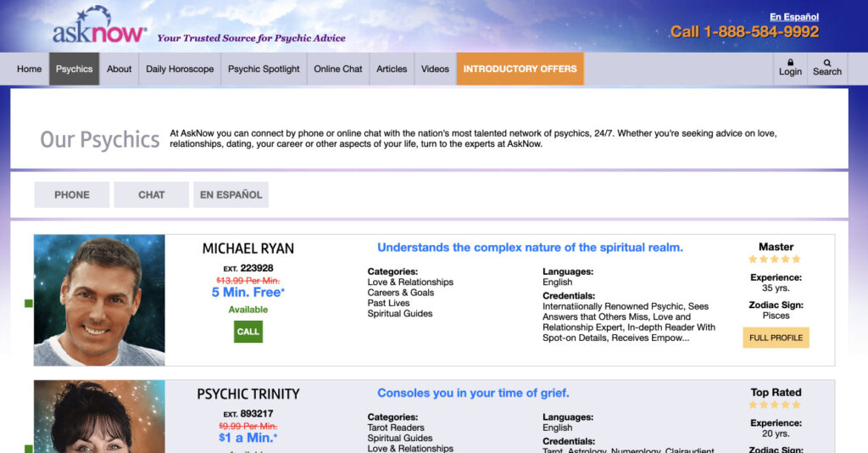Filter psychics by Phone

tap(72, 194)
